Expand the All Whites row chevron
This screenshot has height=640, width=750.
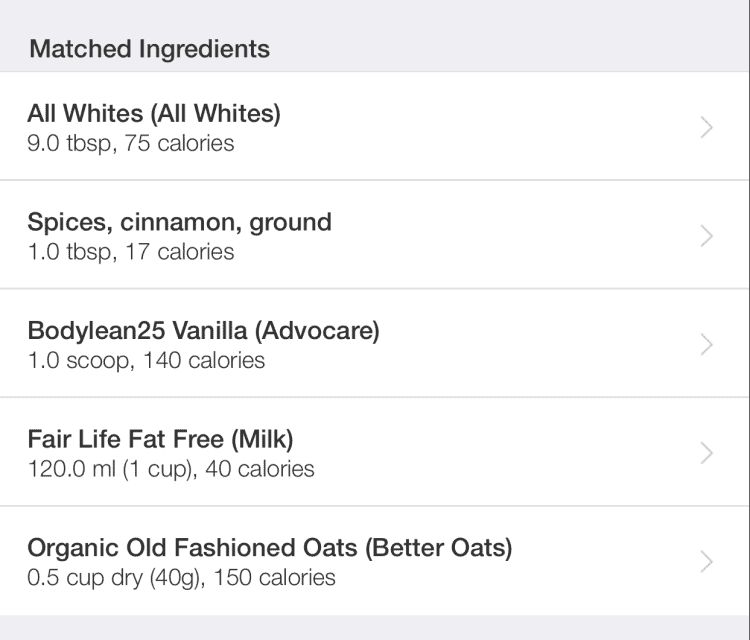(707, 127)
